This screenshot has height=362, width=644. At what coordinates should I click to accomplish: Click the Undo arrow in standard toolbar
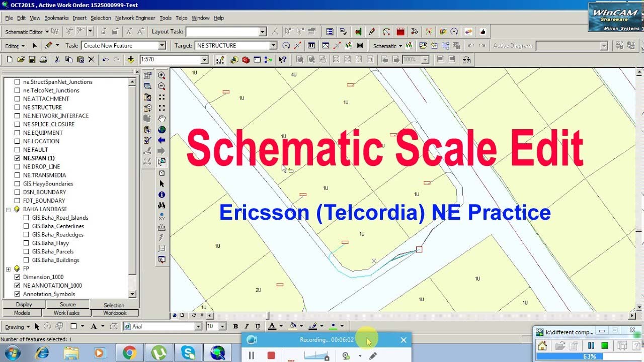pyautogui.click(x=105, y=59)
